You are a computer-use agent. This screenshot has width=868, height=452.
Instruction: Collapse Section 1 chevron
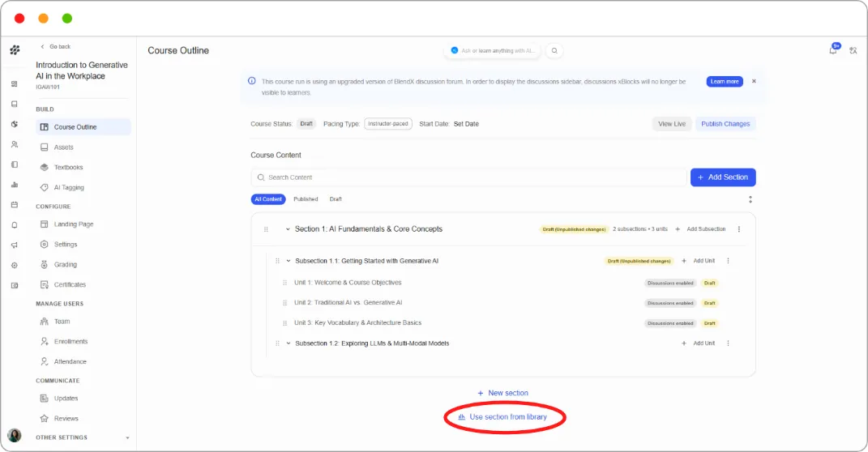tap(288, 229)
